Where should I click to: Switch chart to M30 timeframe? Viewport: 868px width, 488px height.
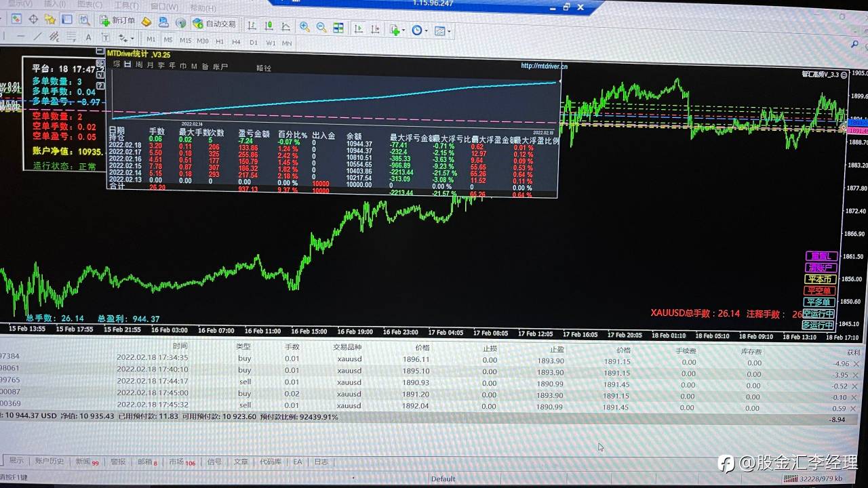(203, 41)
